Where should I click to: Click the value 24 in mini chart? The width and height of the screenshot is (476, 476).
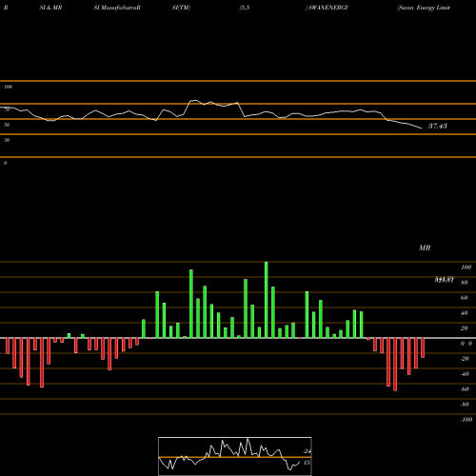coord(307,451)
